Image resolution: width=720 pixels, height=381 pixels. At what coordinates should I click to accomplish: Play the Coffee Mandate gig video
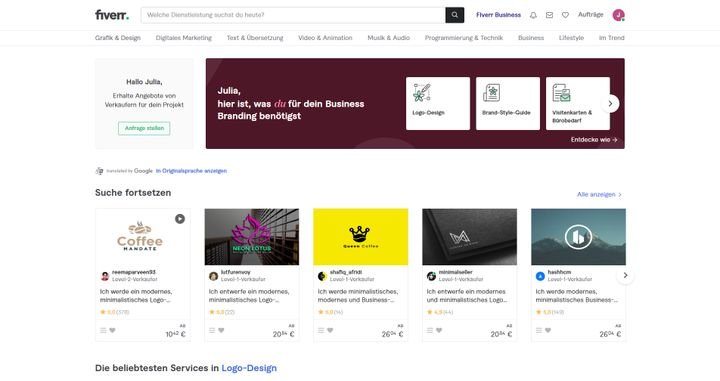180,219
